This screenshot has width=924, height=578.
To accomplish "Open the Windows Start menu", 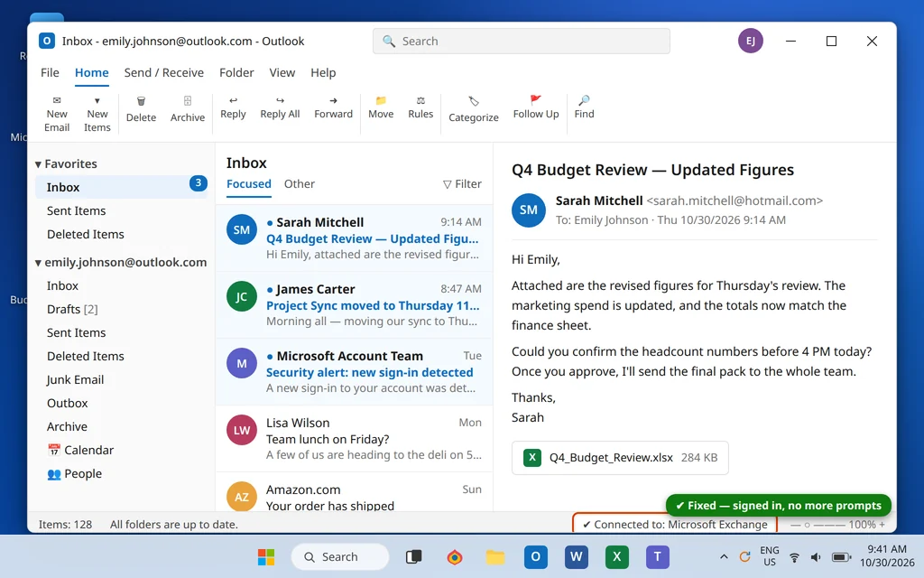I will pos(266,556).
